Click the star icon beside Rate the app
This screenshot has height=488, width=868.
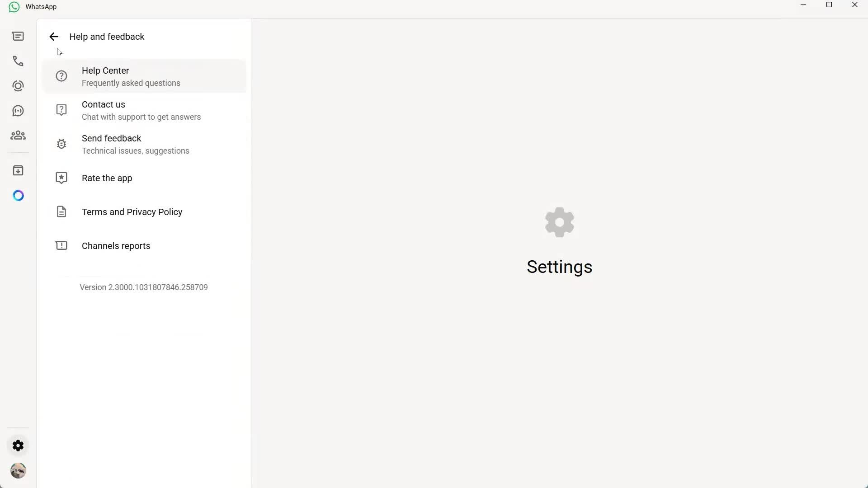click(x=61, y=178)
